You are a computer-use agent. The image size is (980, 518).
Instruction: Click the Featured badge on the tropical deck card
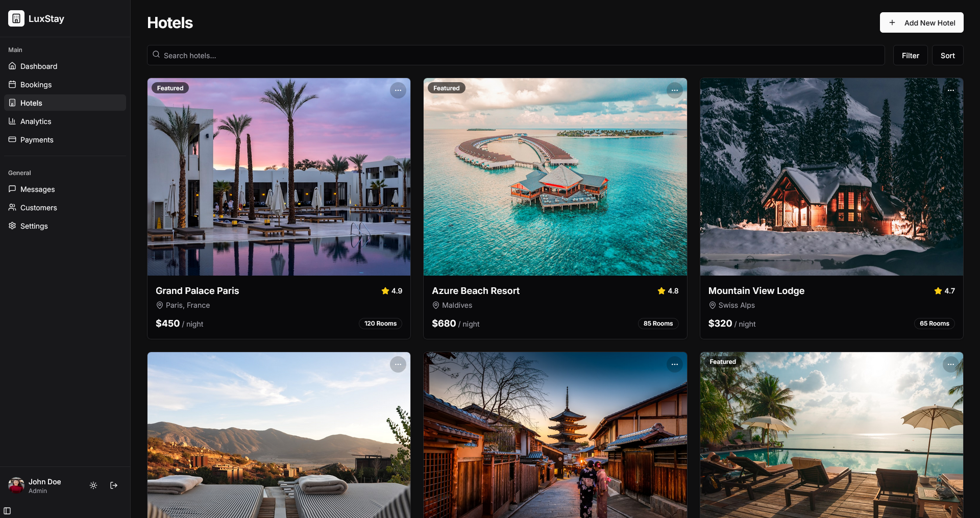tap(722, 362)
